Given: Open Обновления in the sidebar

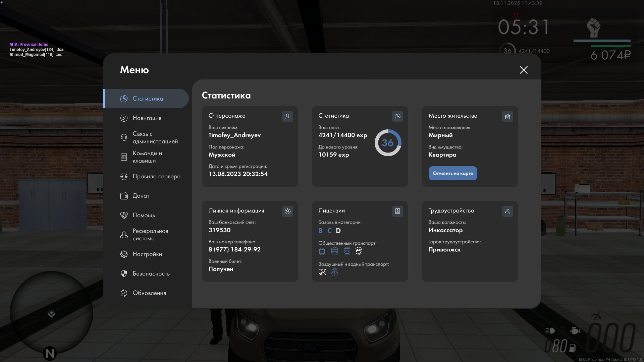Looking at the screenshot, I should (x=149, y=293).
